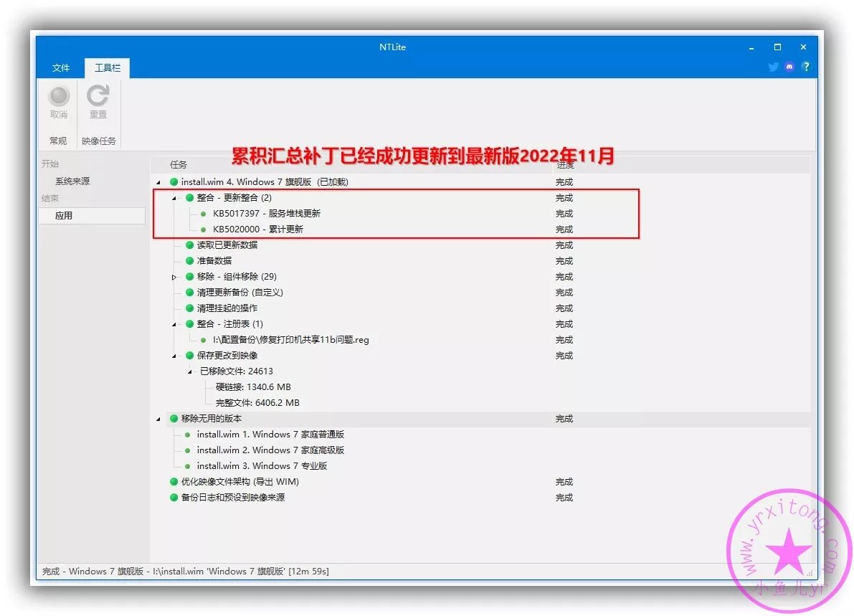The width and height of the screenshot is (854, 616).
Task: Select the 准备数据 task row
Action: click(x=214, y=261)
